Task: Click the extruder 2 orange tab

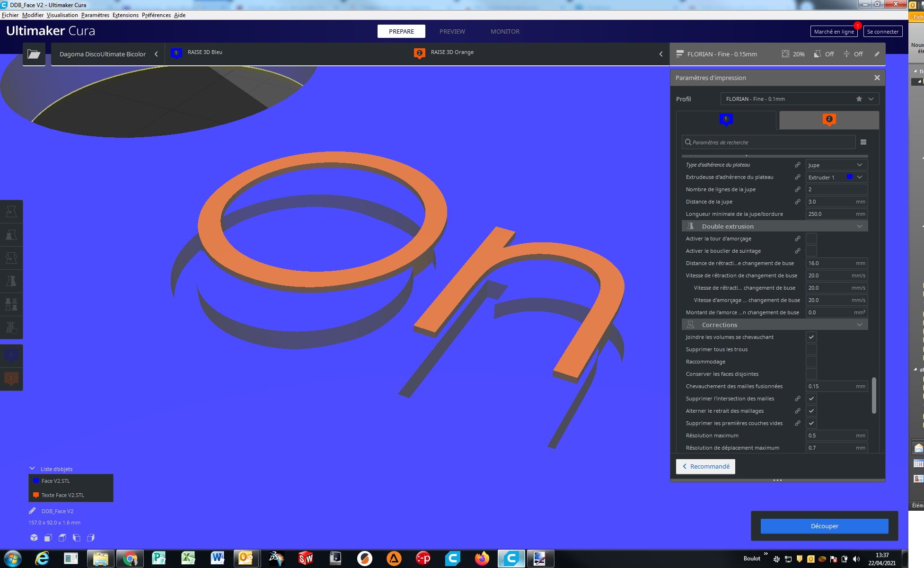Action: (828, 120)
